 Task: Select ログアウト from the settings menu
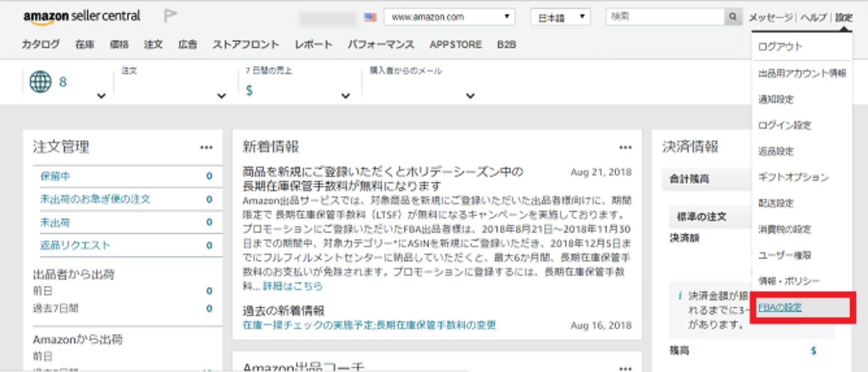pos(780,47)
